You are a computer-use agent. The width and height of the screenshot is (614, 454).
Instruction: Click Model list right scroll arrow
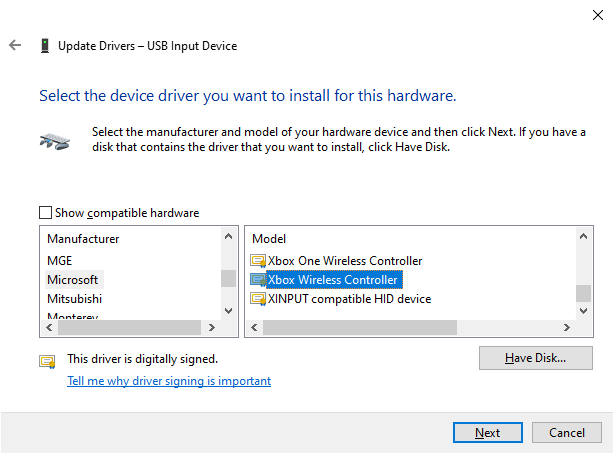[566, 327]
